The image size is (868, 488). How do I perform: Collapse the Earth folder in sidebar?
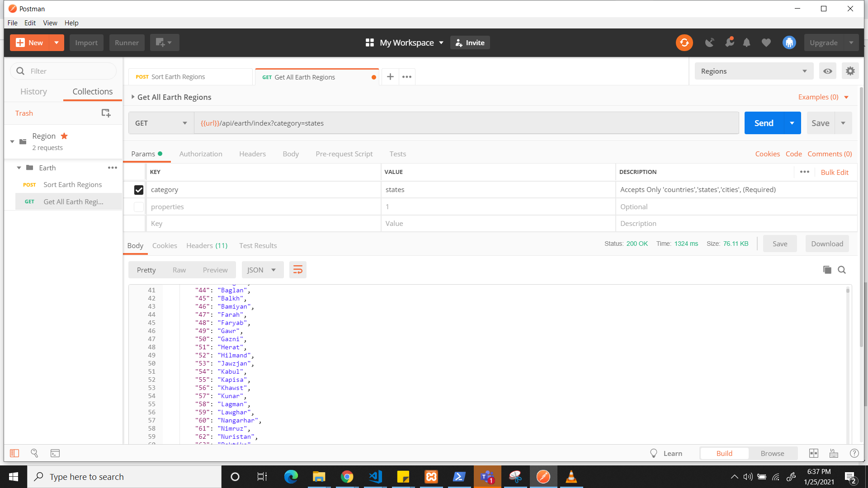(x=19, y=168)
